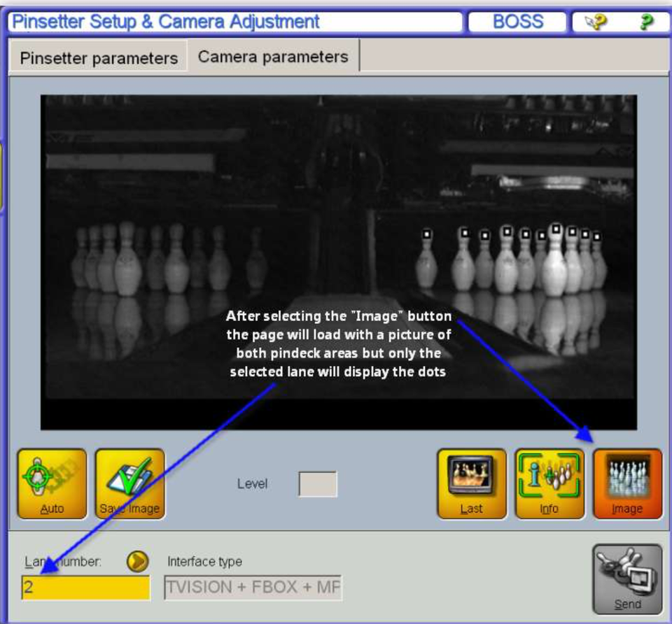This screenshot has height=624, width=672.
Task: Send settings with the Send button
Action: pos(627,579)
